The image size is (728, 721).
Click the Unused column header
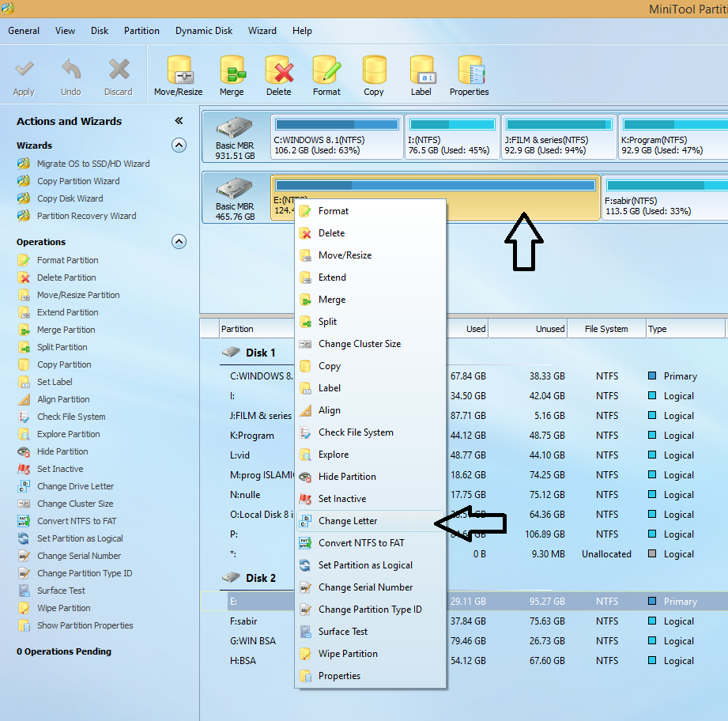pyautogui.click(x=528, y=329)
